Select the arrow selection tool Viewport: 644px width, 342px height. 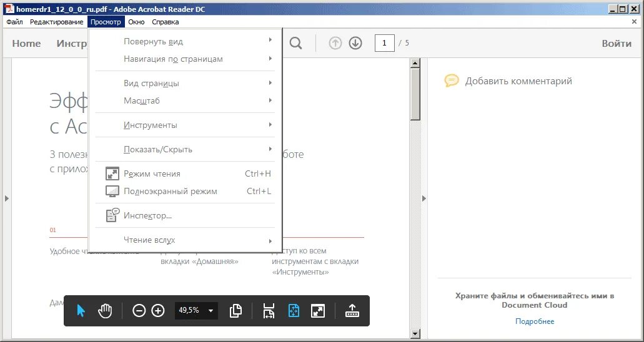click(x=81, y=311)
